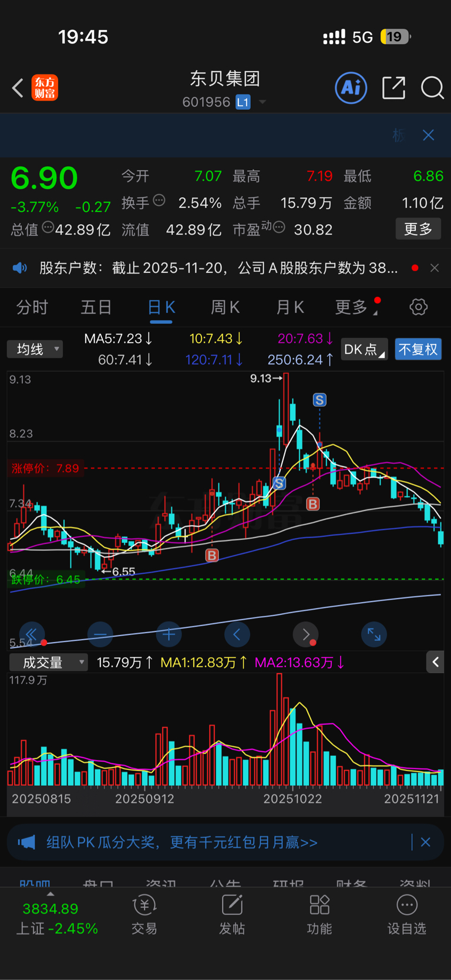Open the 东方财富 orange logo icon
The width and height of the screenshot is (451, 980).
[45, 88]
